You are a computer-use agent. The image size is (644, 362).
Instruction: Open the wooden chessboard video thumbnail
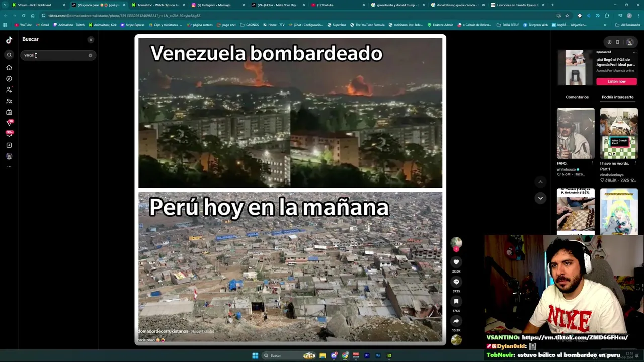point(576,211)
